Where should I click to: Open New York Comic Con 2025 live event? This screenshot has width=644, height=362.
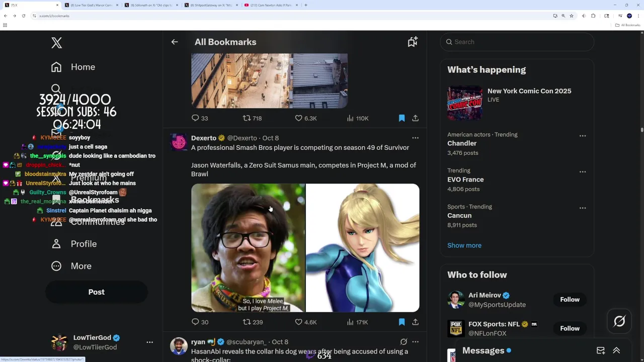pyautogui.click(x=517, y=103)
